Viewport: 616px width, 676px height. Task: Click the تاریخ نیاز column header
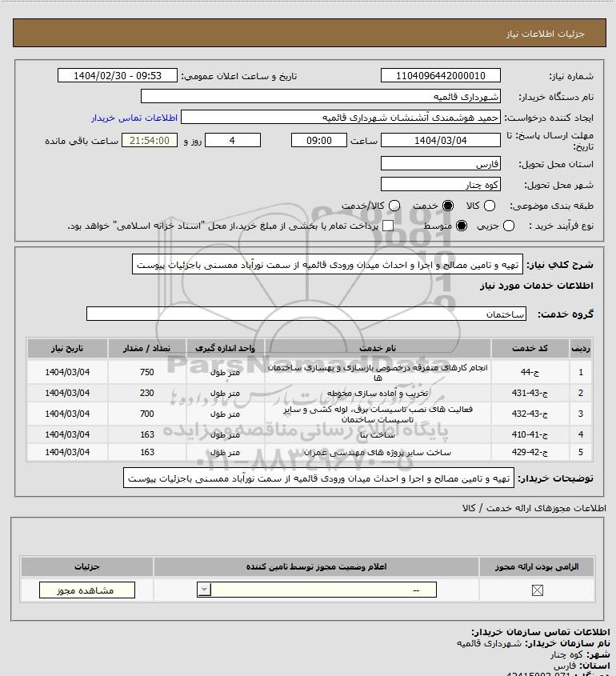(x=67, y=348)
